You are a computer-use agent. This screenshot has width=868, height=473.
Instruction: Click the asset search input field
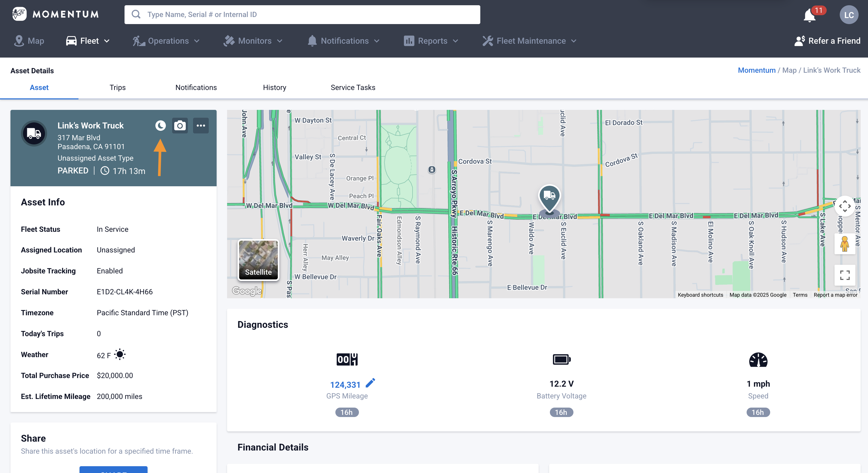point(302,14)
